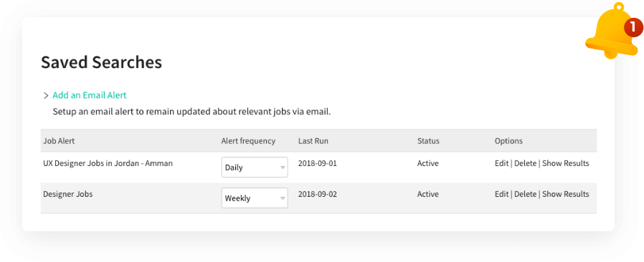This screenshot has width=644, height=262.
Task: Delete the Designer Jobs alert
Action: coord(525,194)
